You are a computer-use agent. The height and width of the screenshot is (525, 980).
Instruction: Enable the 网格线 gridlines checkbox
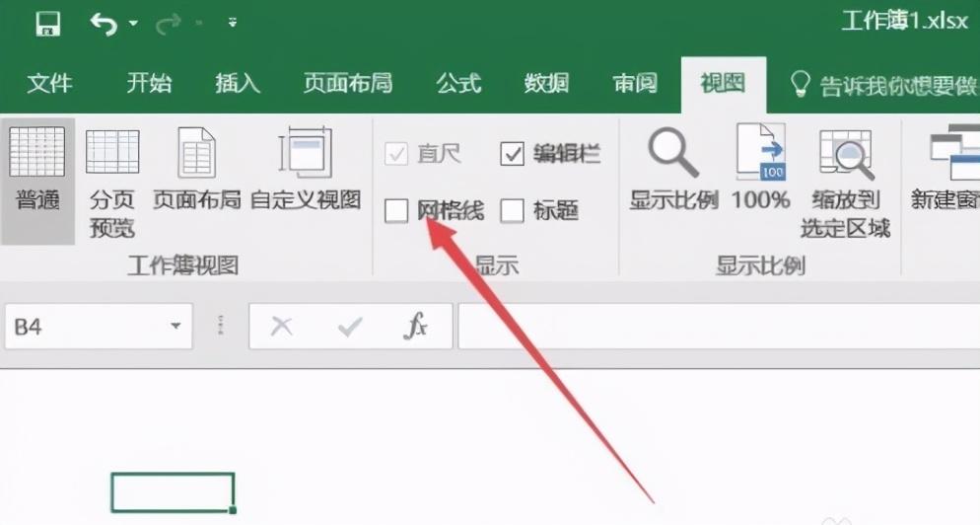pos(396,211)
